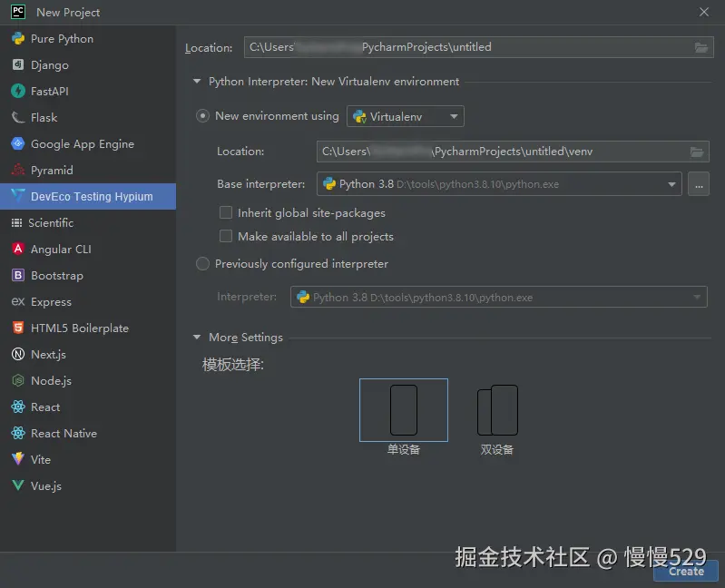Click the Node.js hexagon icon
Screen dimensions: 725x588
pos(18,380)
